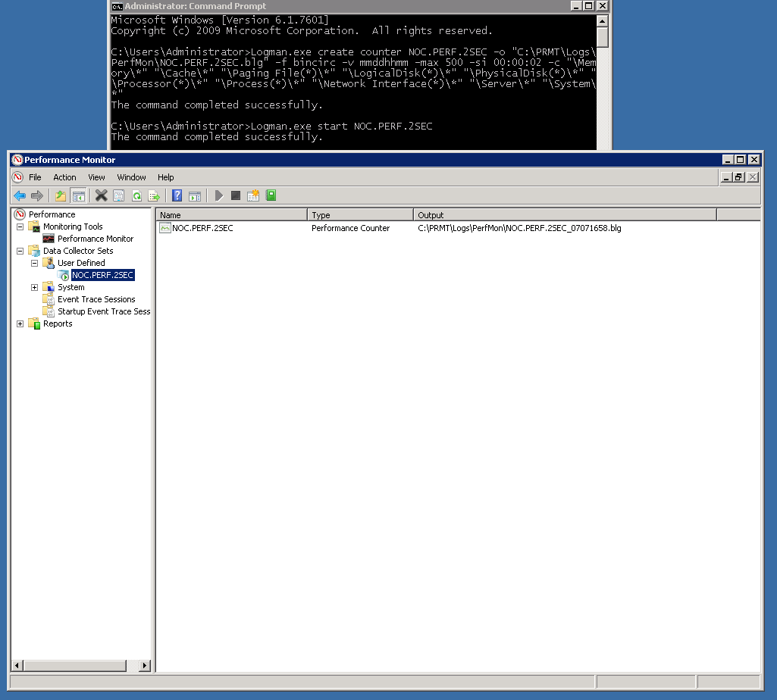Collapse User Defined node
This screenshot has height=700, width=777.
[35, 263]
